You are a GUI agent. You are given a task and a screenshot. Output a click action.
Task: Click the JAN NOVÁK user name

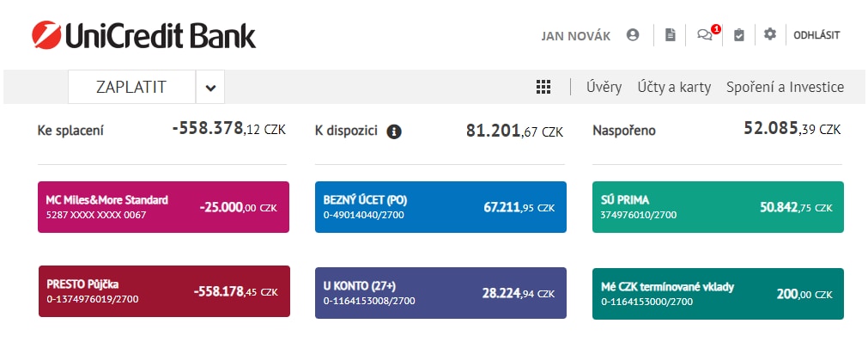point(575,36)
